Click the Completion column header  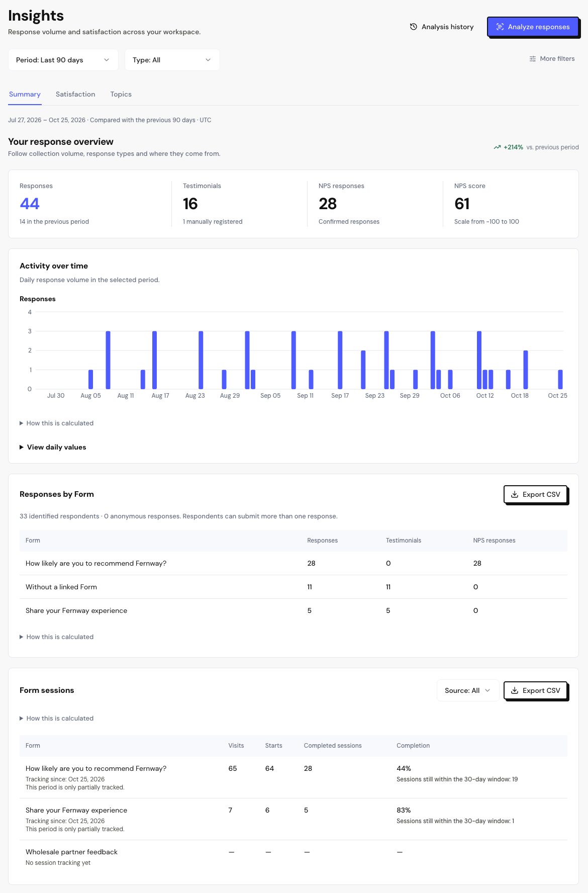point(413,746)
